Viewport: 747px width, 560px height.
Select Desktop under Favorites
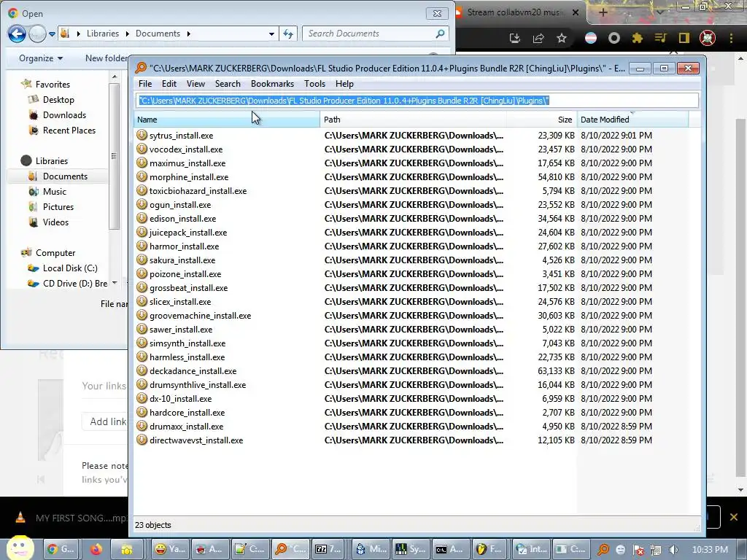58,99
